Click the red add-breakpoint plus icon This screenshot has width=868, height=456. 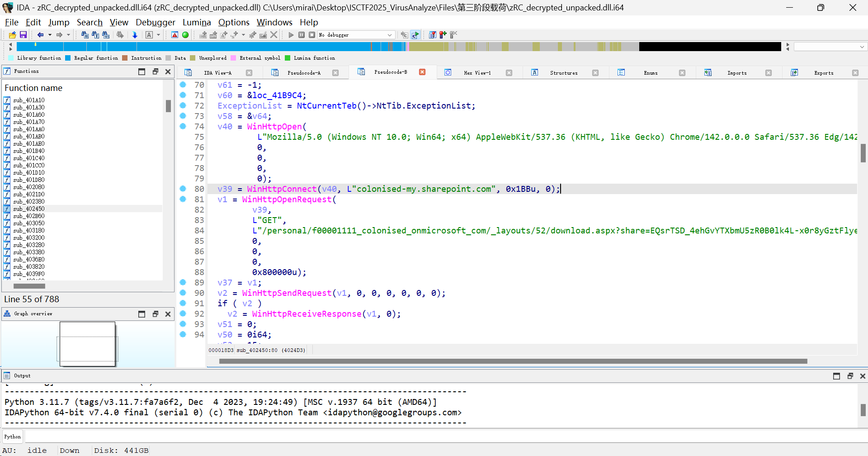443,35
